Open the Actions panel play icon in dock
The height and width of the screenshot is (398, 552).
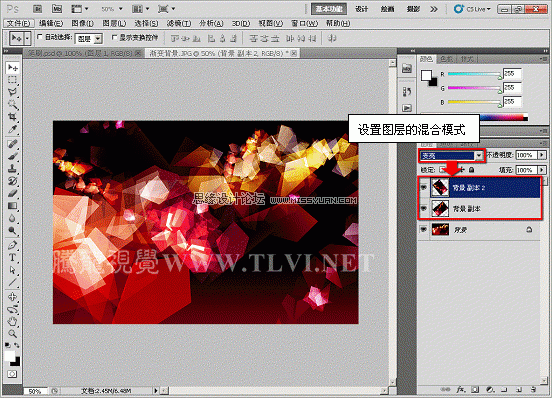[407, 108]
